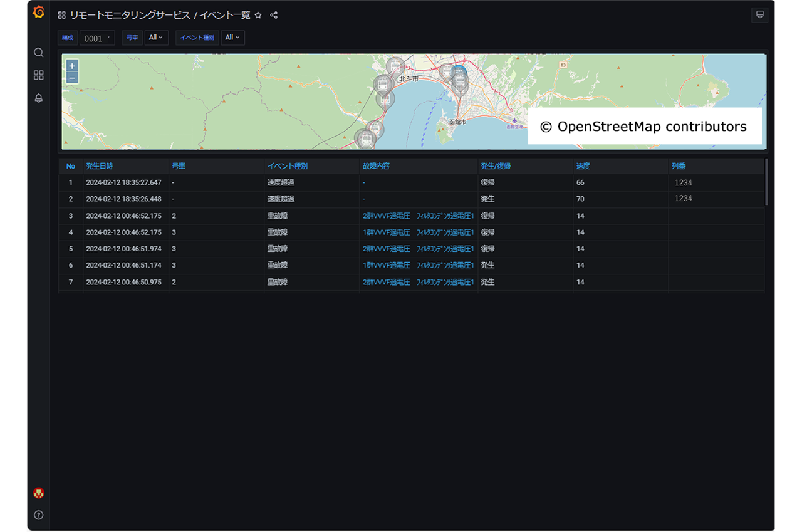
Task: Open the Alerting bell icon
Action: click(x=39, y=98)
